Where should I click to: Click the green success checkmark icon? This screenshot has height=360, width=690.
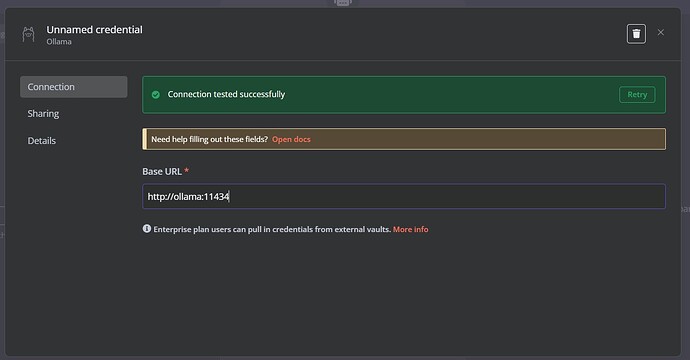pyautogui.click(x=155, y=95)
